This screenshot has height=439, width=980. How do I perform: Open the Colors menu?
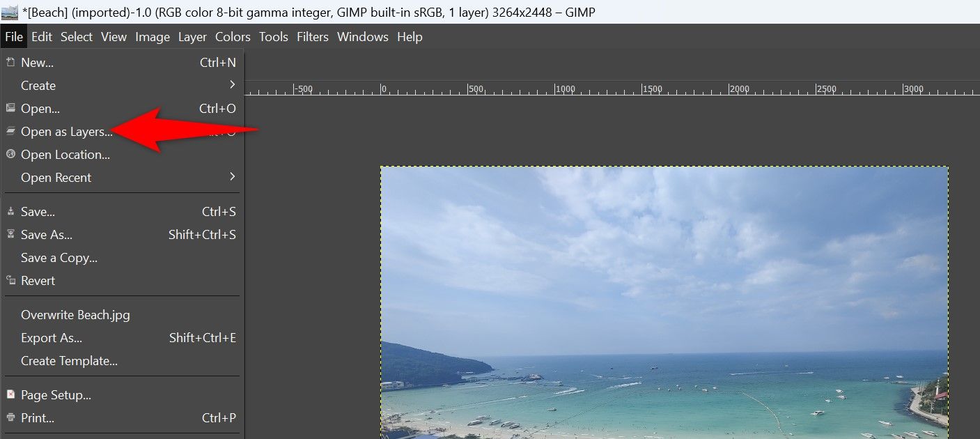point(232,36)
